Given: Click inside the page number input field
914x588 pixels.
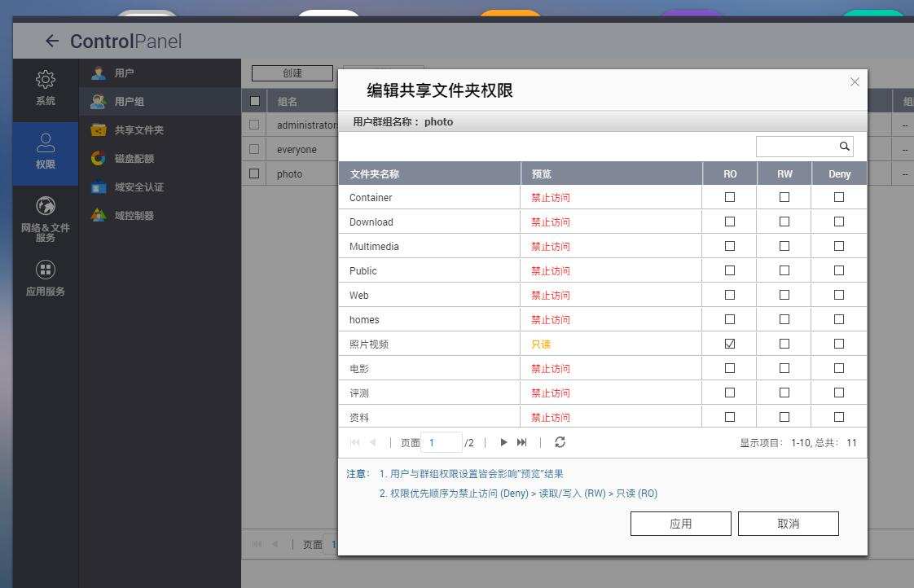Looking at the screenshot, I should 441,442.
